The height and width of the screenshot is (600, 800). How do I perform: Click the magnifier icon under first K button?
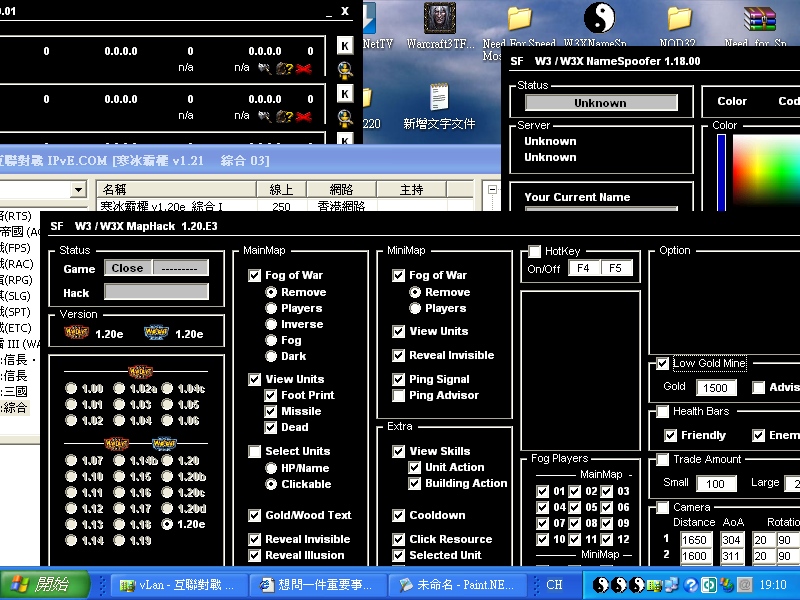click(x=345, y=69)
